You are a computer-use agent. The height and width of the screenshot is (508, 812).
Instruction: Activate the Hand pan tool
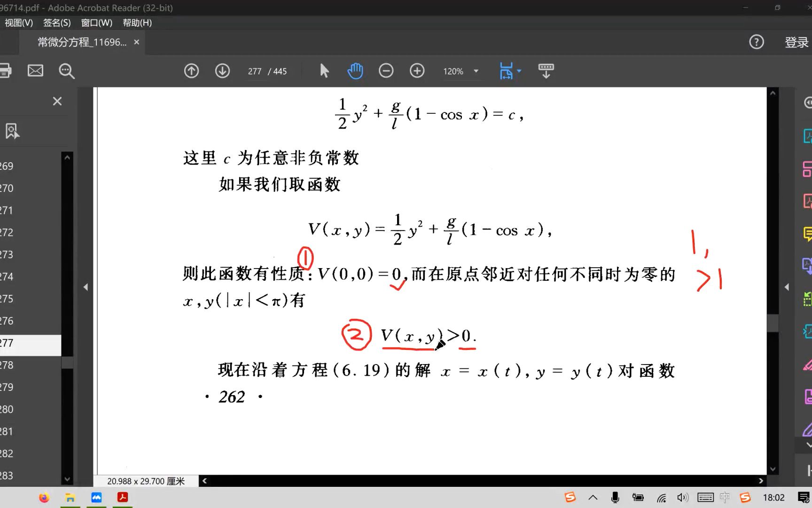click(x=355, y=71)
